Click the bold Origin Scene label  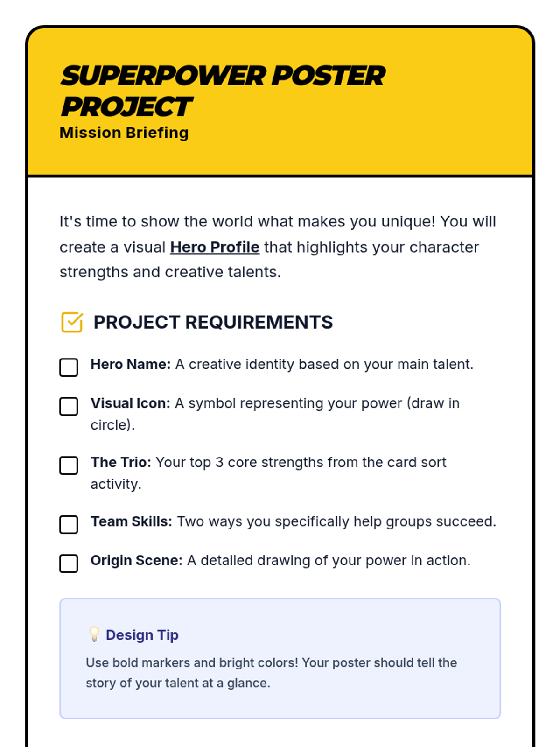(137, 560)
